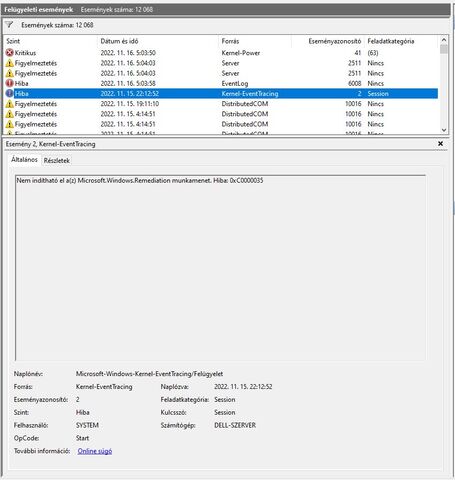The width and height of the screenshot is (455, 480).
Task: Click the Forrás value Kernel-EventTracing in details
Action: click(104, 387)
